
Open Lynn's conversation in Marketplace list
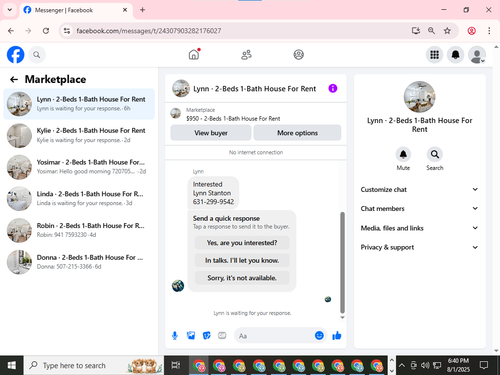pos(79,104)
